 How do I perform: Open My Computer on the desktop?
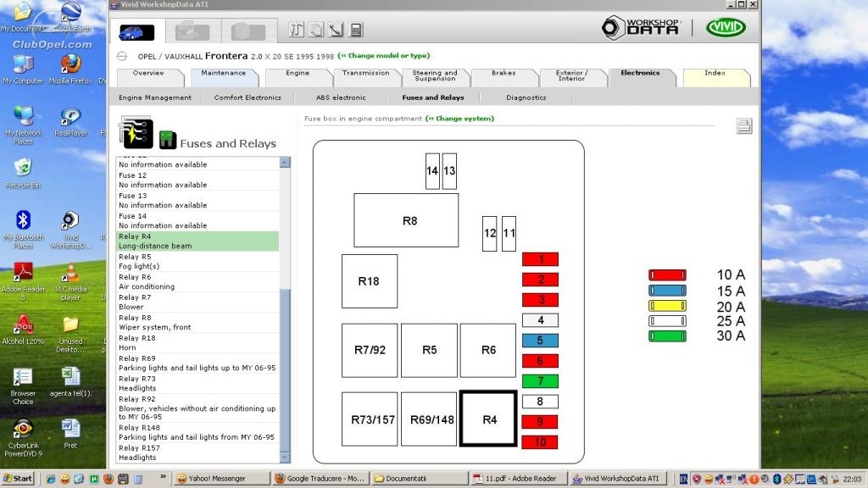pyautogui.click(x=23, y=69)
